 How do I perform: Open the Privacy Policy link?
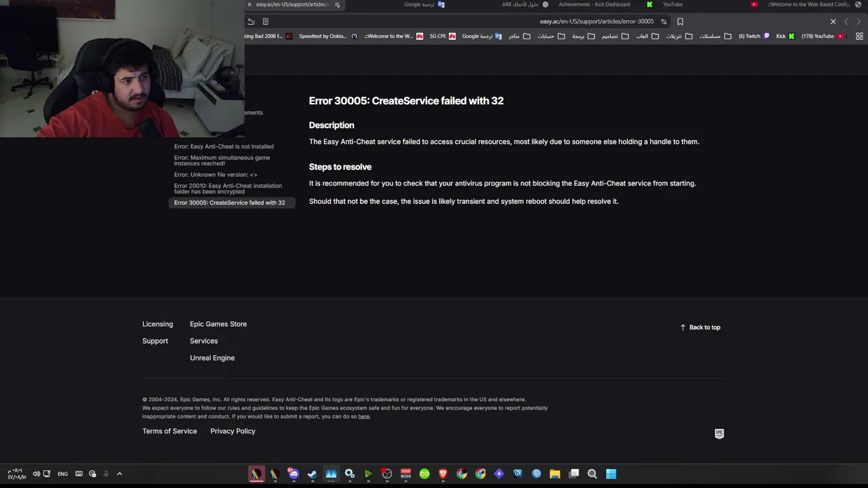coord(233,431)
